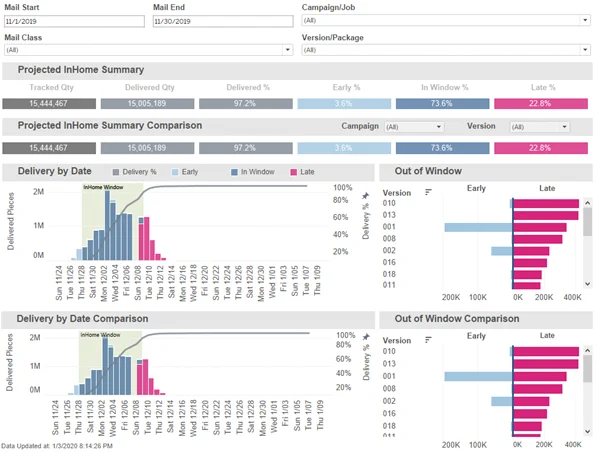This screenshot has height=453, width=598.
Task: Select Delivery % legend swatch
Action: pyautogui.click(x=116, y=172)
